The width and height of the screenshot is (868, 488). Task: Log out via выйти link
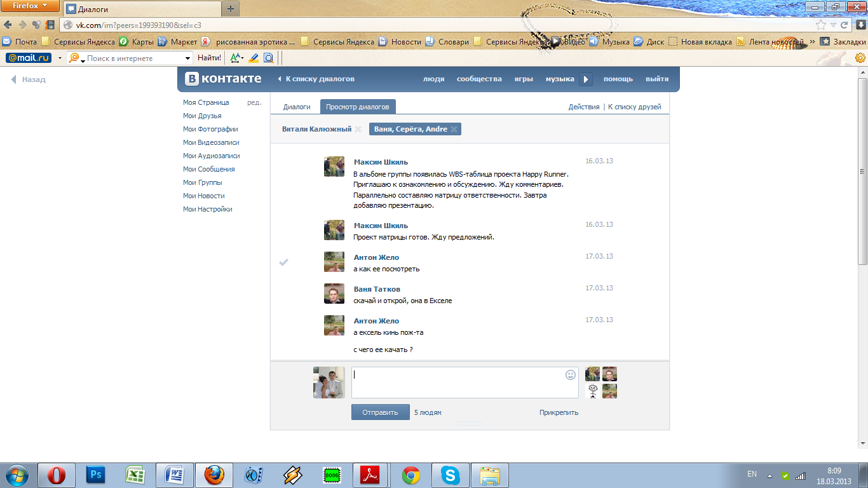[657, 79]
